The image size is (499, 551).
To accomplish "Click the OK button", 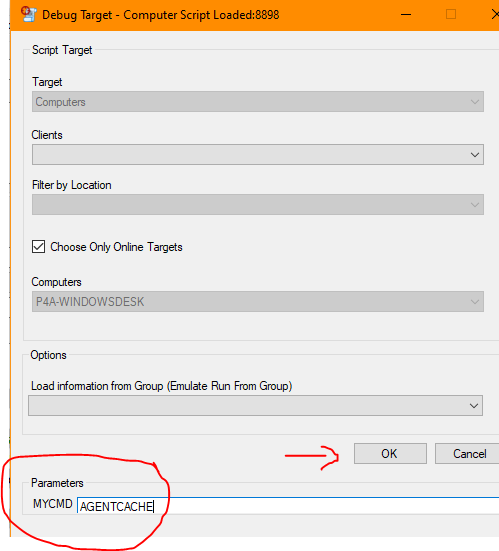I will tap(390, 454).
